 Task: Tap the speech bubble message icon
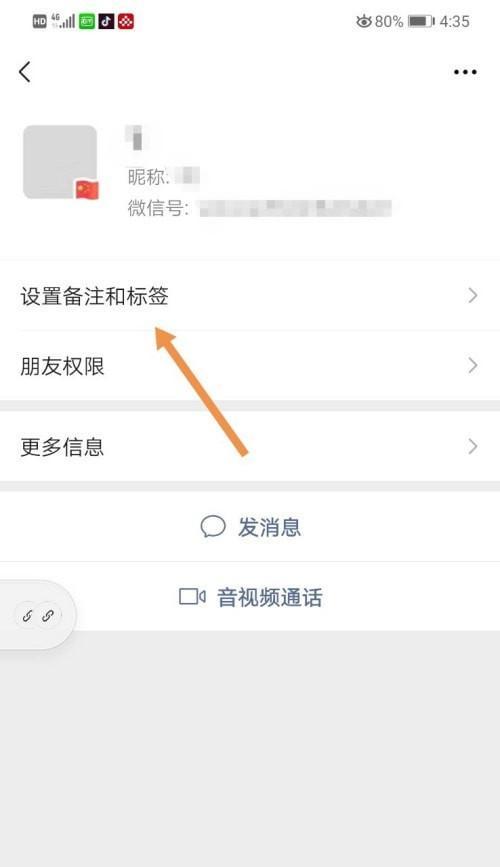pyautogui.click(x=213, y=527)
